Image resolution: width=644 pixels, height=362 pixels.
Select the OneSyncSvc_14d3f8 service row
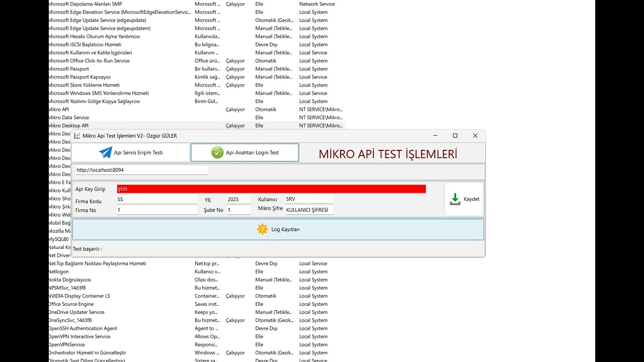tap(197, 320)
